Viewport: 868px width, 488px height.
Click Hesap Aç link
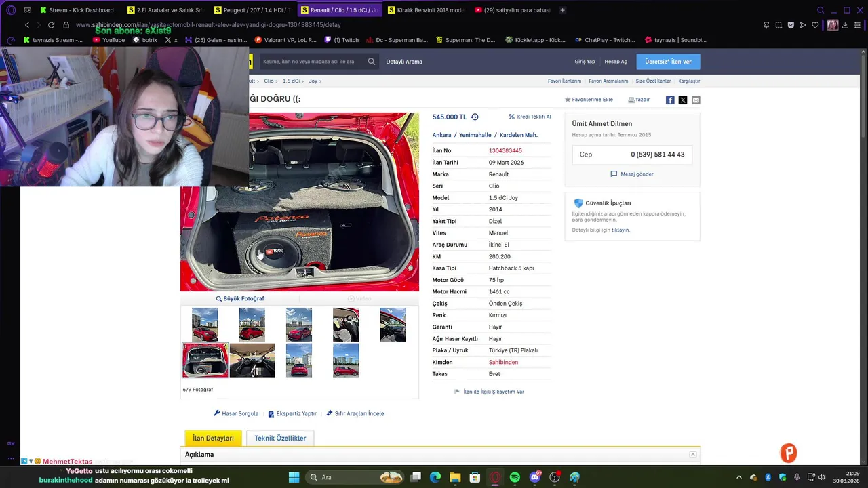point(616,62)
